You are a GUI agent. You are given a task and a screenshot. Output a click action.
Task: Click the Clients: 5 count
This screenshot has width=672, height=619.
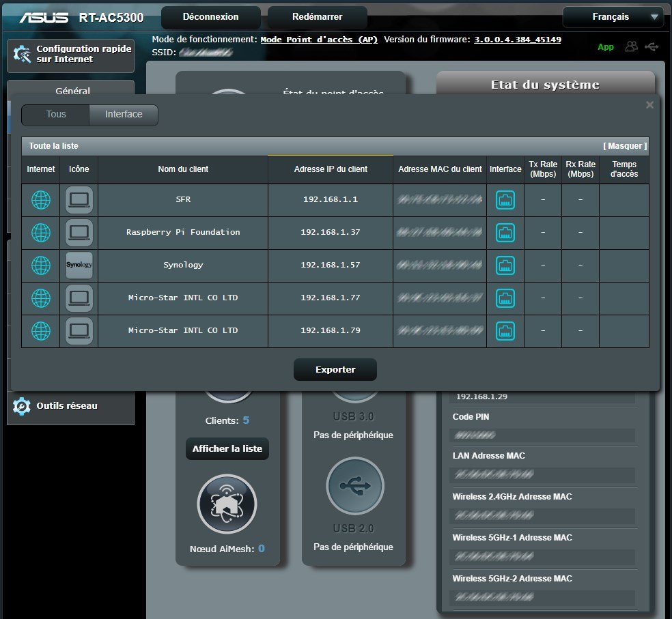coord(227,420)
